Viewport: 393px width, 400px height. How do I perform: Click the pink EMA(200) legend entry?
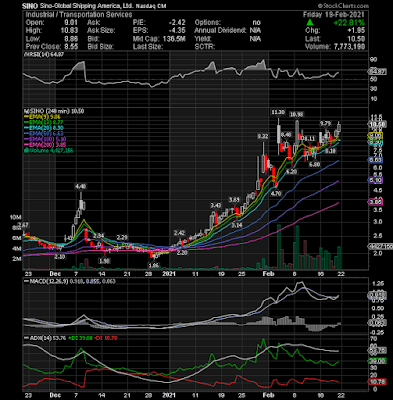45,145
